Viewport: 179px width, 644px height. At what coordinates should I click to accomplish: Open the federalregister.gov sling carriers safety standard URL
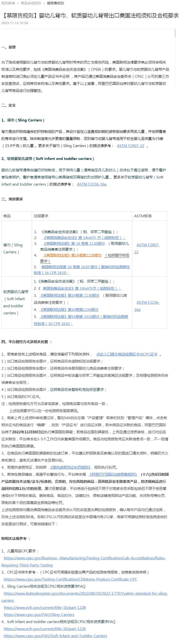(86, 594)
